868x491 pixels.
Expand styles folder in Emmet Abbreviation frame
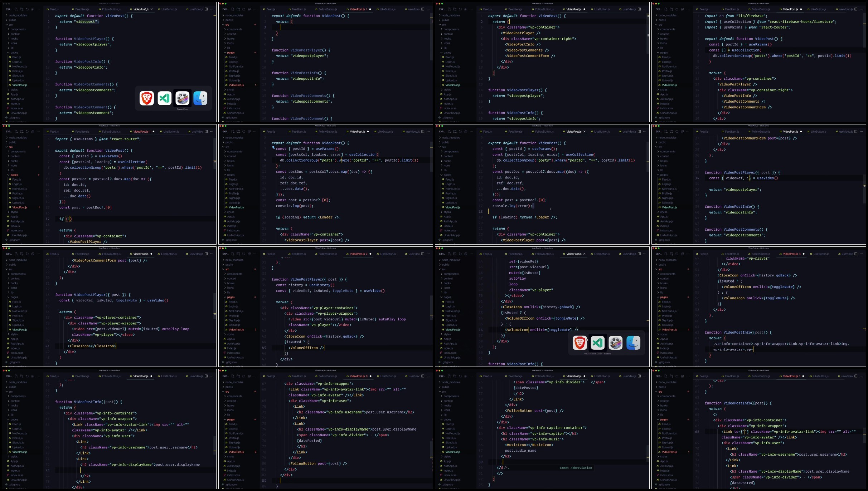446,457
